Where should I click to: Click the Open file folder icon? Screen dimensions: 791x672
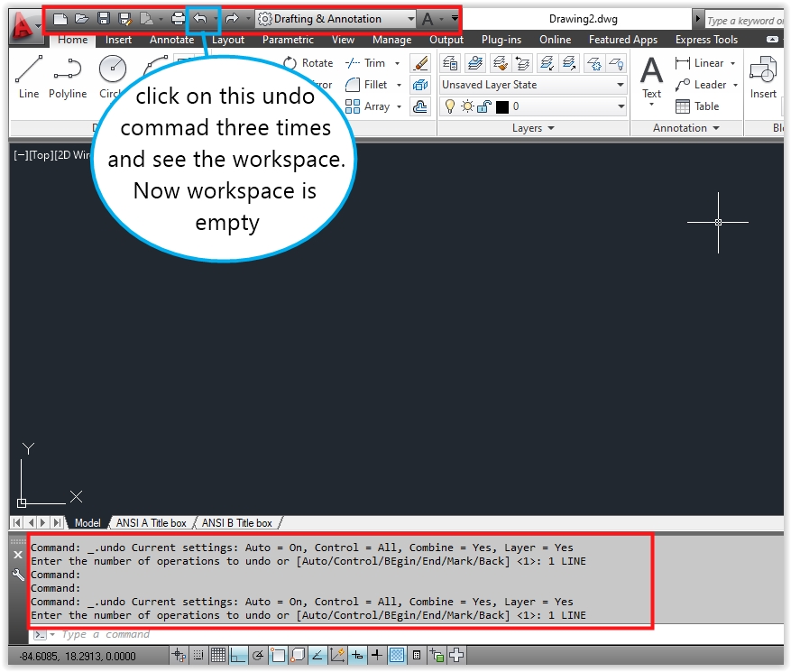click(82, 19)
